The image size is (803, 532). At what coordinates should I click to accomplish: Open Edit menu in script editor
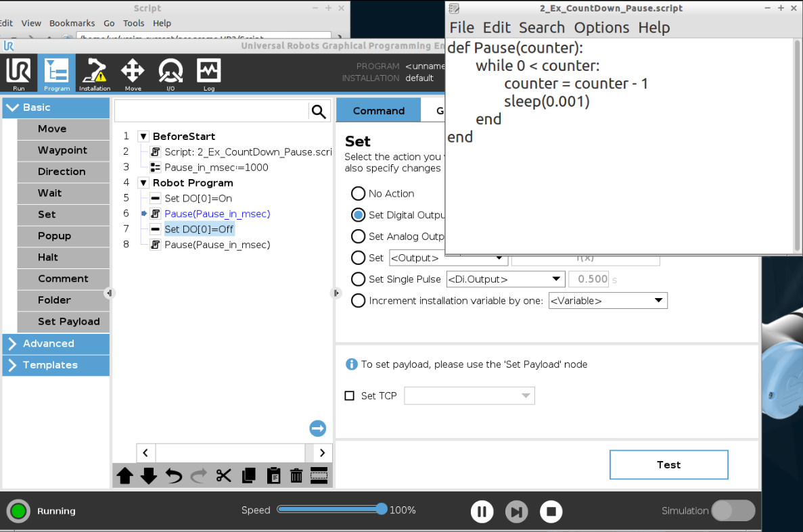(x=497, y=28)
